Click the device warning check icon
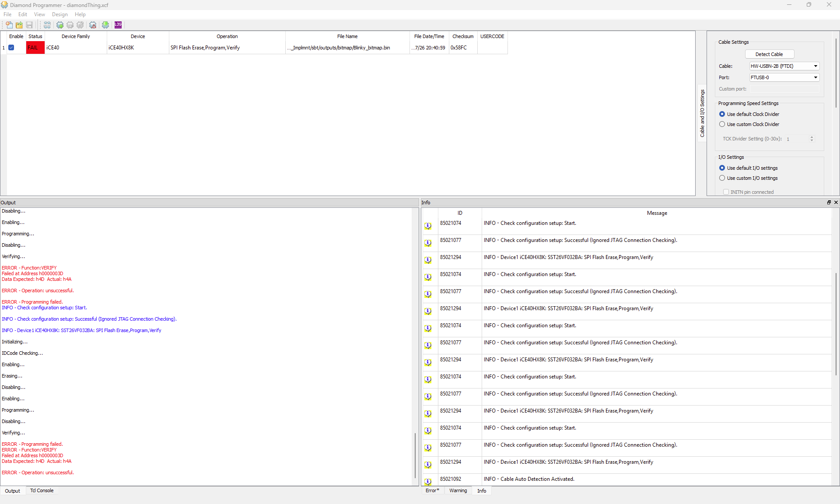Screen dimensions: 840x504 pos(93,25)
